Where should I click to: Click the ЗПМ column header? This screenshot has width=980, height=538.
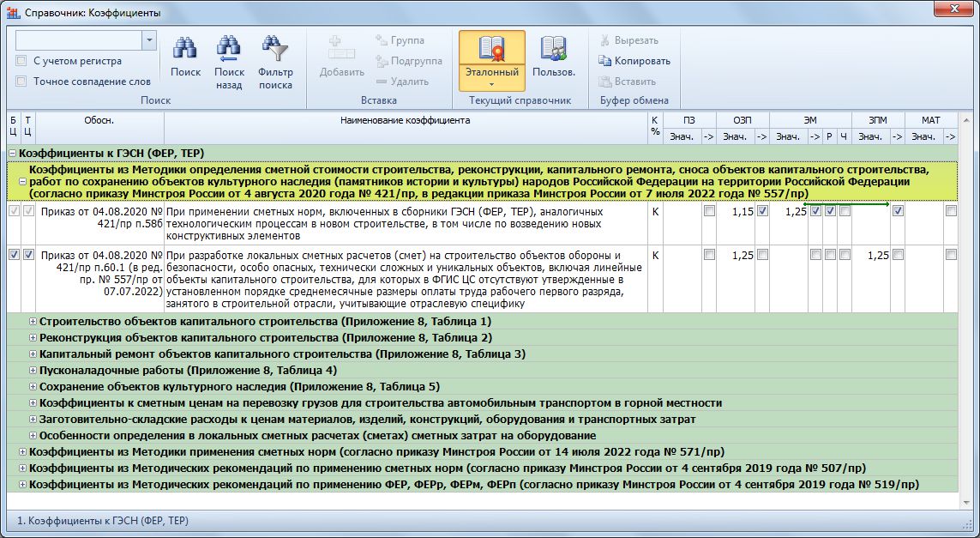click(x=877, y=120)
